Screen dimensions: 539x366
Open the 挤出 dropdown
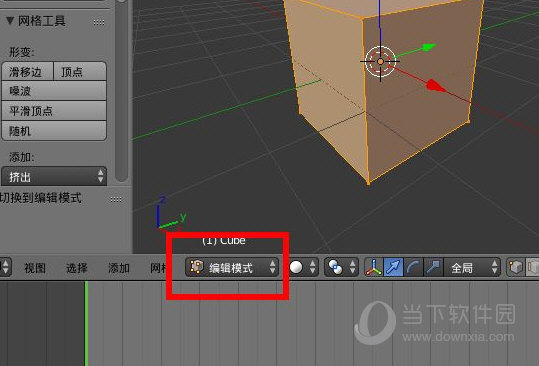click(x=54, y=177)
